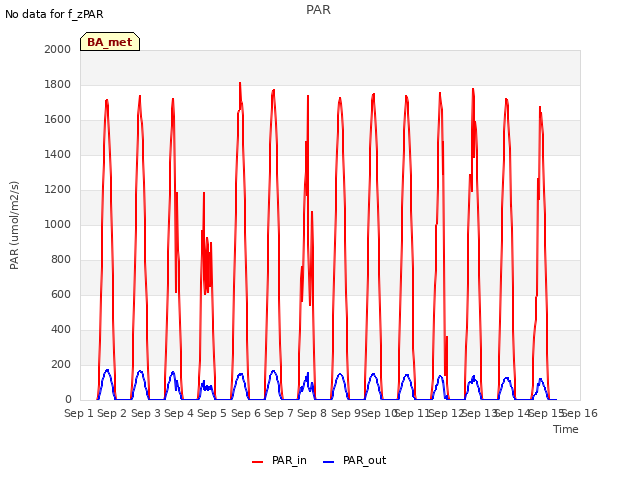
Task: Click the 1200 y-axis tick label
Action: coord(58,189)
